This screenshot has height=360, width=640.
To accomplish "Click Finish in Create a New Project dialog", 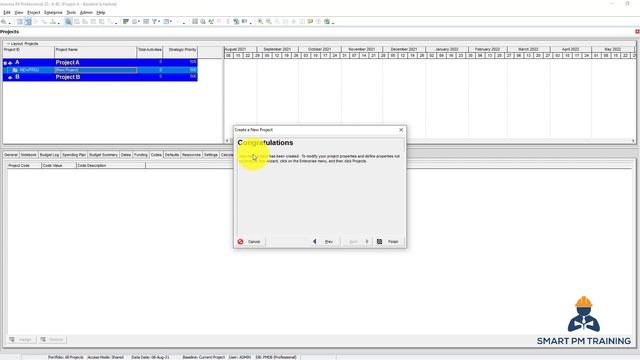I will point(388,242).
